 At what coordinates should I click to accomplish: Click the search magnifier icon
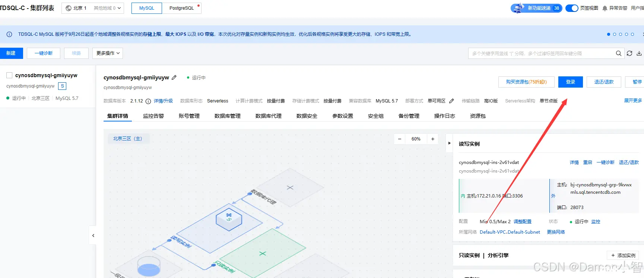tap(618, 53)
